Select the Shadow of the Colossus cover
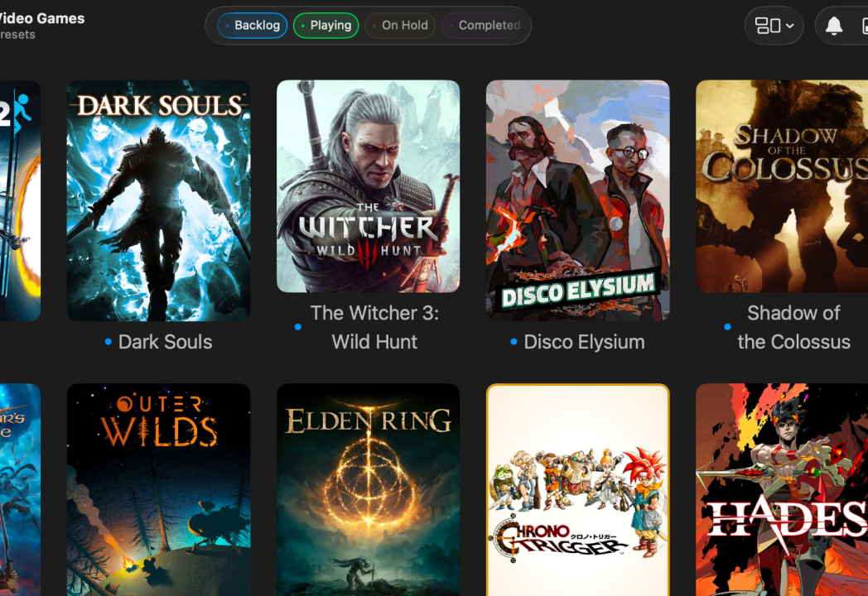The image size is (868, 596). tap(782, 186)
